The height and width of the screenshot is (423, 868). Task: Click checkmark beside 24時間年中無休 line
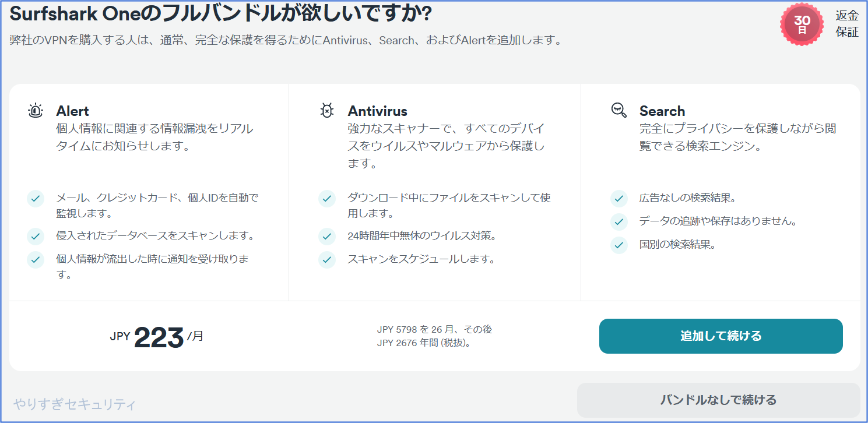click(x=327, y=236)
